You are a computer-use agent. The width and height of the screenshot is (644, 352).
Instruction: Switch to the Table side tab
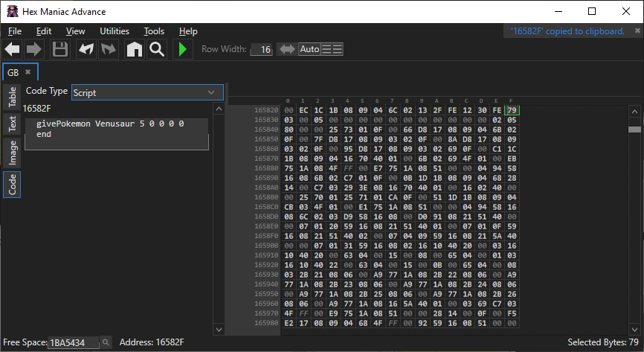(13, 97)
